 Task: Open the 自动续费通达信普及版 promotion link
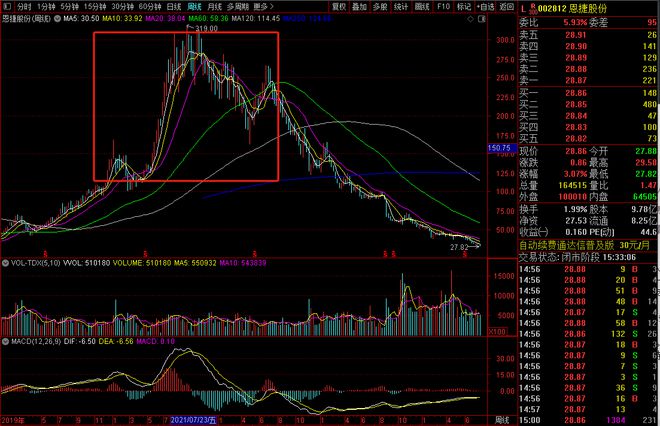(585, 245)
